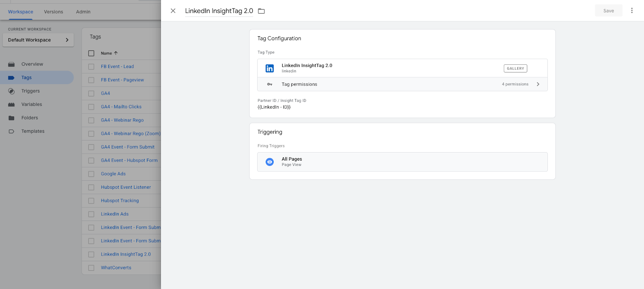Check the Hubspot Event Listener checkbox
644x289 pixels.
pyautogui.click(x=91, y=188)
